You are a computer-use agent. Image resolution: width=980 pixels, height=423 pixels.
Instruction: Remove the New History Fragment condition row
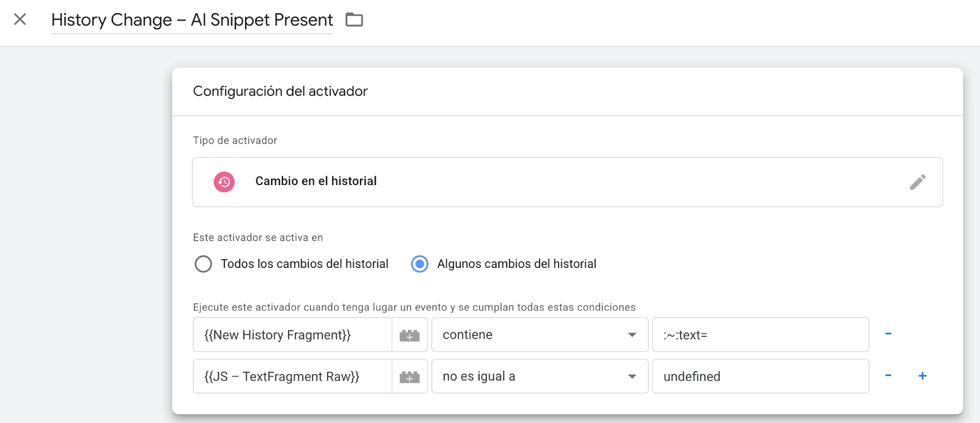pos(888,334)
